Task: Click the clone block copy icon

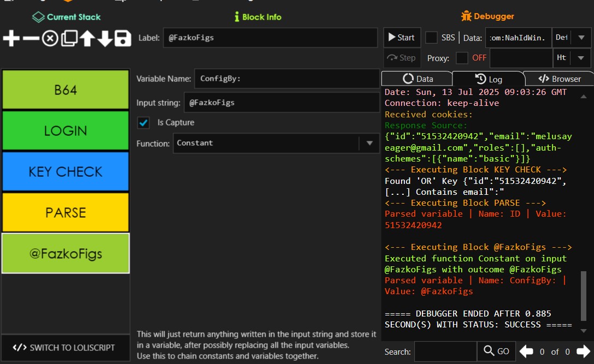Action: [69, 38]
